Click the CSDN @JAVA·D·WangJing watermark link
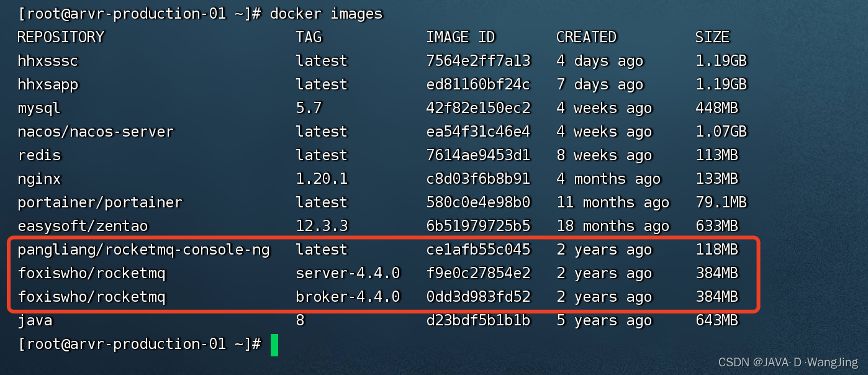This screenshot has height=375, width=868. (x=787, y=361)
